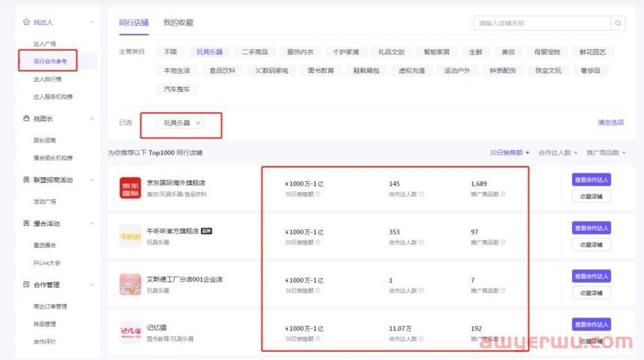Image resolution: width=644 pixels, height=360 pixels.
Task: Click help icon beside 京东国际 30日销售额
Action: tap(317, 194)
